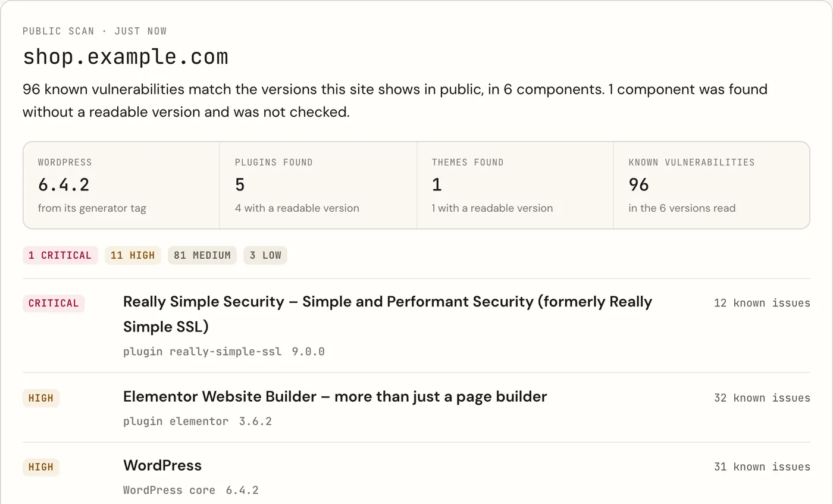Click the "Plugins Found" card label
The width and height of the screenshot is (833, 504).
point(274,162)
